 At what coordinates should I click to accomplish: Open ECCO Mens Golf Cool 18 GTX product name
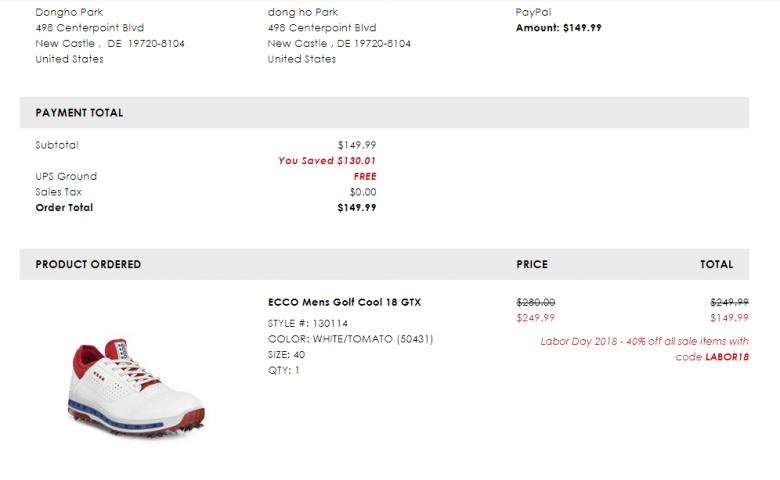(344, 302)
